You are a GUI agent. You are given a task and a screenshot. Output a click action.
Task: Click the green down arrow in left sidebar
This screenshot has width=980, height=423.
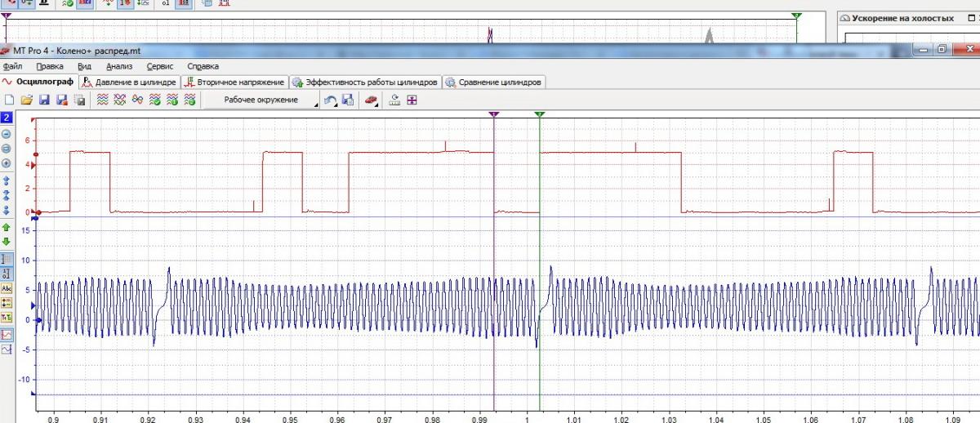tap(7, 242)
